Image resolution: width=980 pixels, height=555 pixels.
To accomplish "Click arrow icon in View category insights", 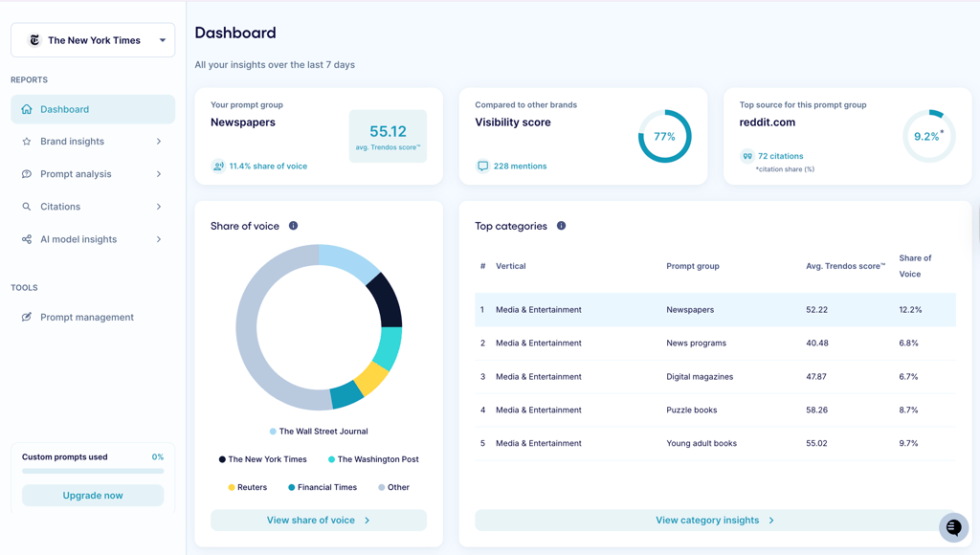I will (x=771, y=520).
